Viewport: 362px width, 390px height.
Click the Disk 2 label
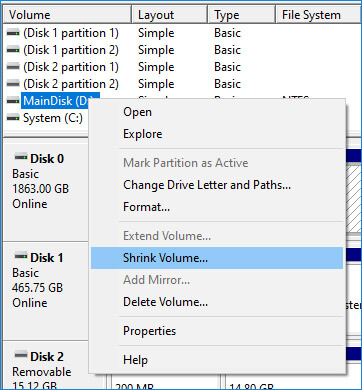pos(47,357)
